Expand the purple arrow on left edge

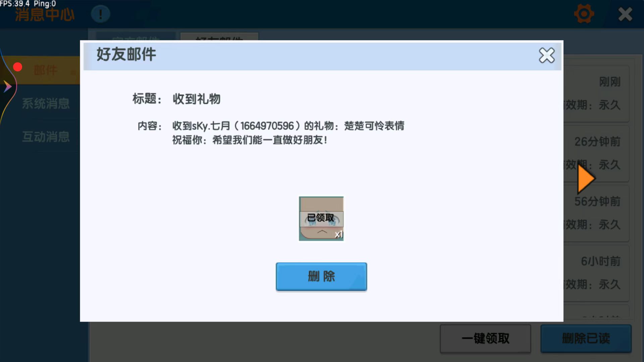pos(7,86)
